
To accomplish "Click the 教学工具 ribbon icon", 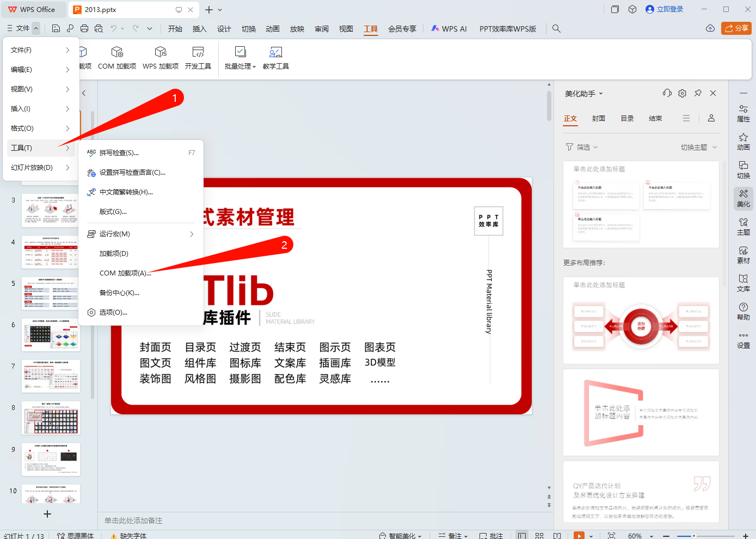I will point(275,58).
